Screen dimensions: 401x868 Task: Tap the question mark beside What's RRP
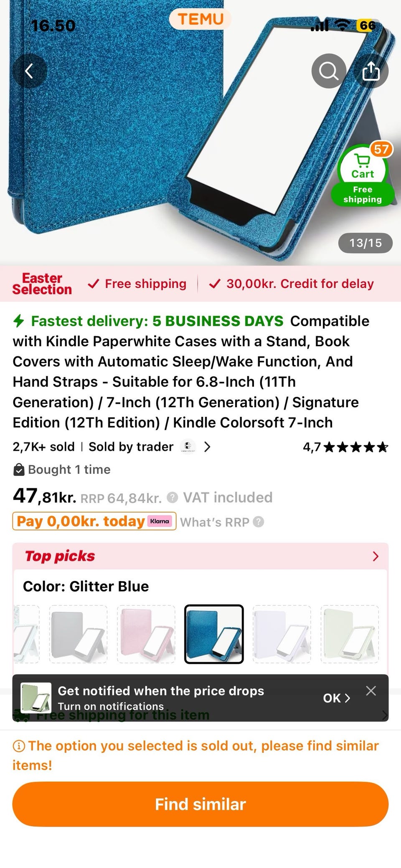pyautogui.click(x=259, y=522)
